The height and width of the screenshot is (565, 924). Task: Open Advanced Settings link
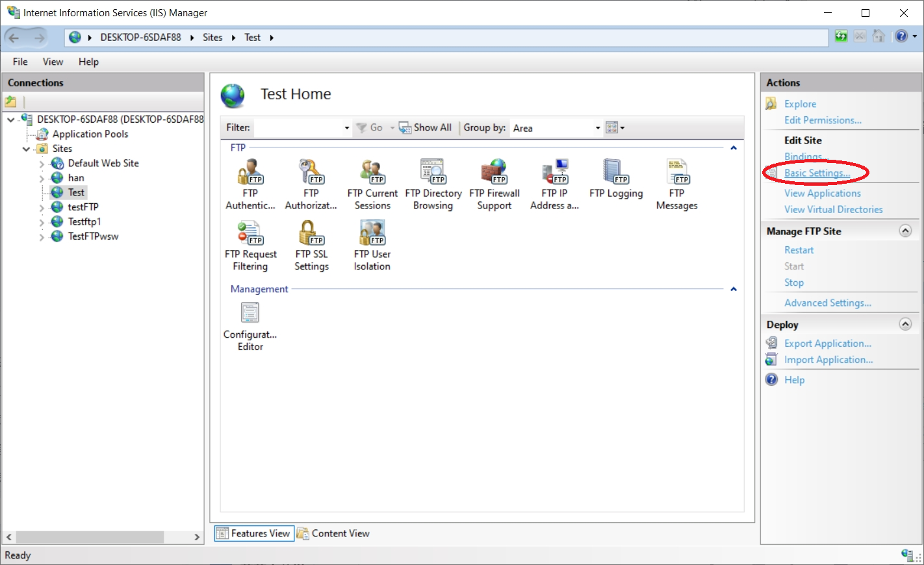coord(827,303)
